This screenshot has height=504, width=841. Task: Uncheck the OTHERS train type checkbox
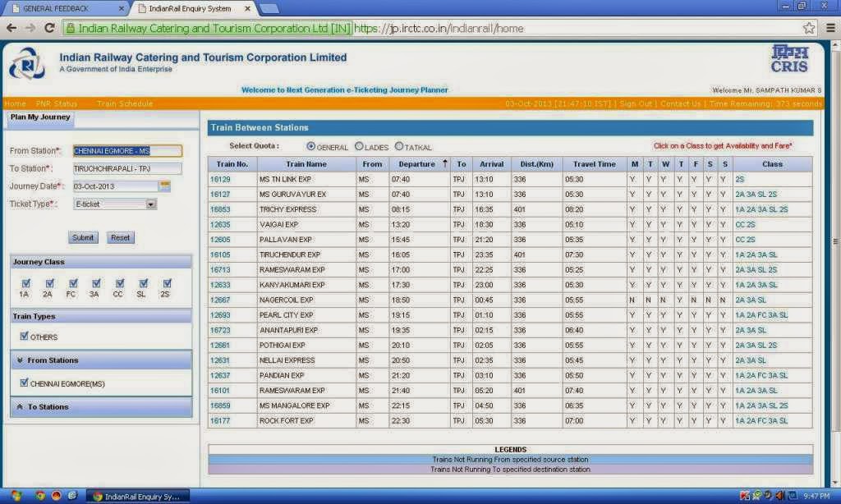24,336
